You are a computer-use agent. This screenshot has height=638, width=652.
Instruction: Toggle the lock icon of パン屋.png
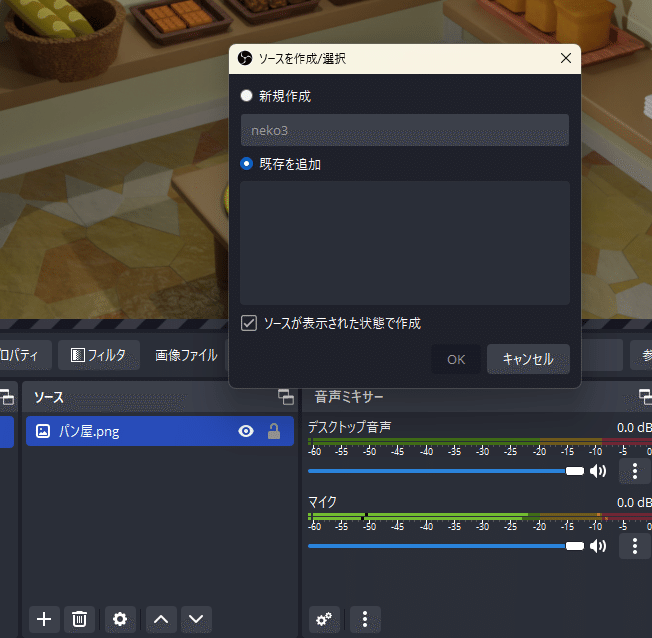pyautogui.click(x=274, y=431)
